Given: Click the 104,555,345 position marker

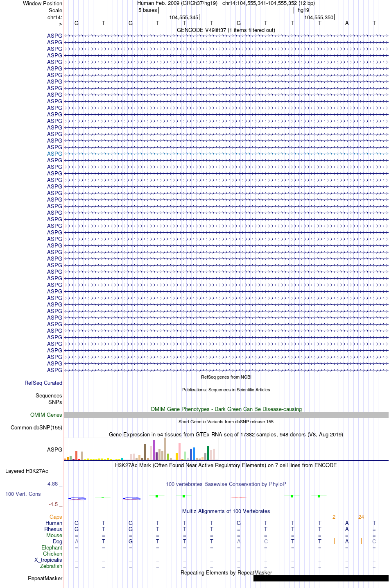Looking at the screenshot, I should [184, 17].
